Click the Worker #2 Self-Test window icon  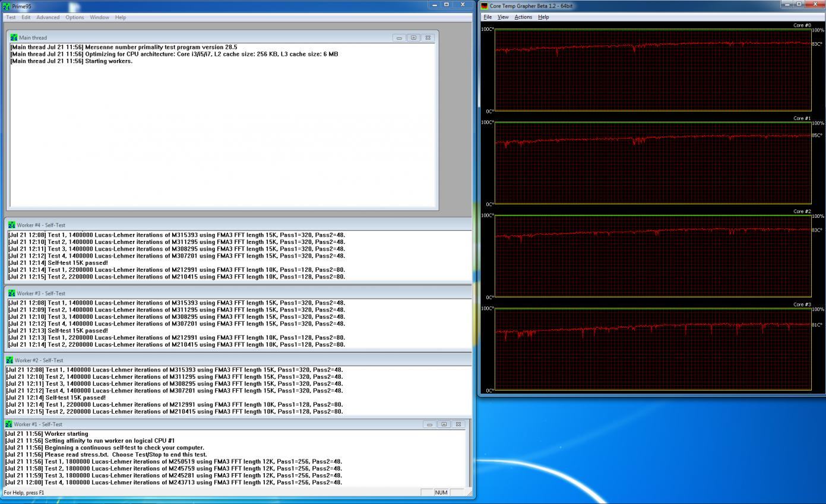[x=10, y=360]
